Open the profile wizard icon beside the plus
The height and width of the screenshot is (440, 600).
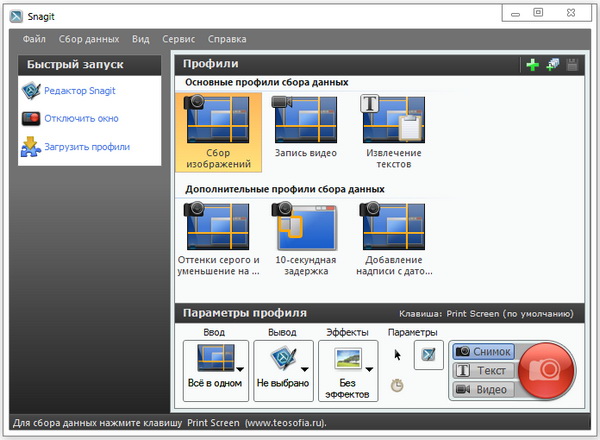click(x=552, y=65)
